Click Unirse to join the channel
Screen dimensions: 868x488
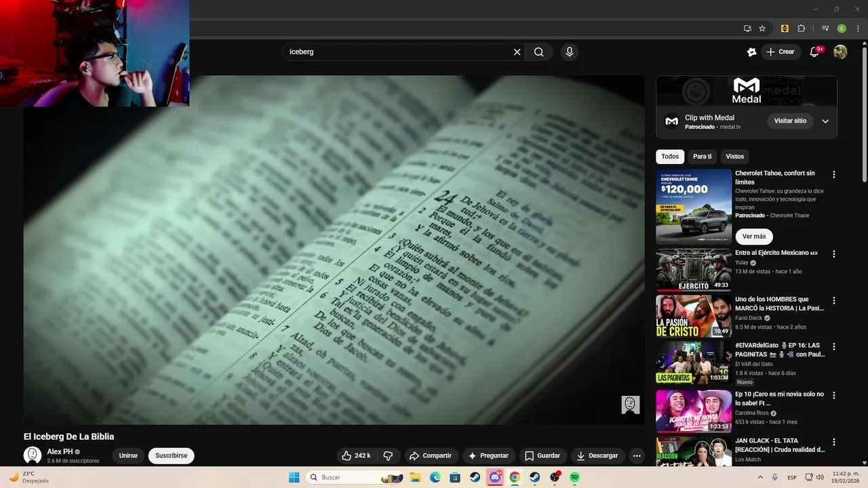click(128, 455)
